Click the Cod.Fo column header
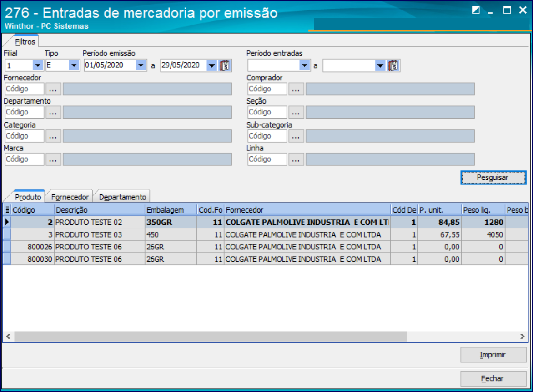 pyautogui.click(x=211, y=210)
